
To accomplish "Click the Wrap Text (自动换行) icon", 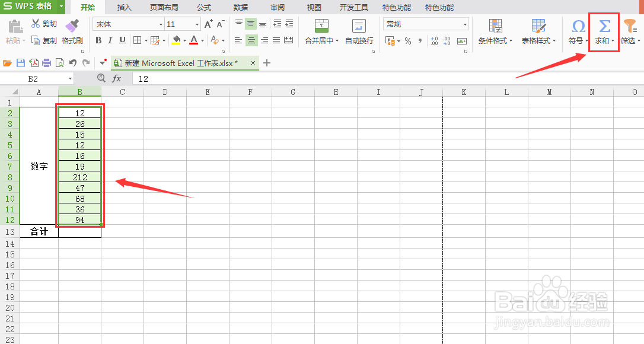I will pos(359,26).
